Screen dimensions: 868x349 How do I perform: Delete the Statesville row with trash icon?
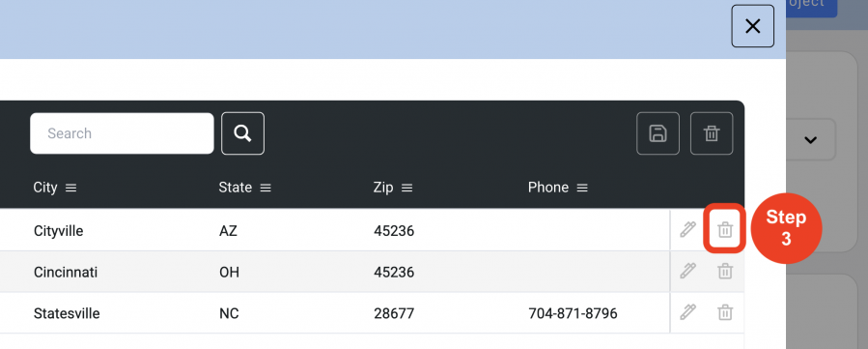725,312
